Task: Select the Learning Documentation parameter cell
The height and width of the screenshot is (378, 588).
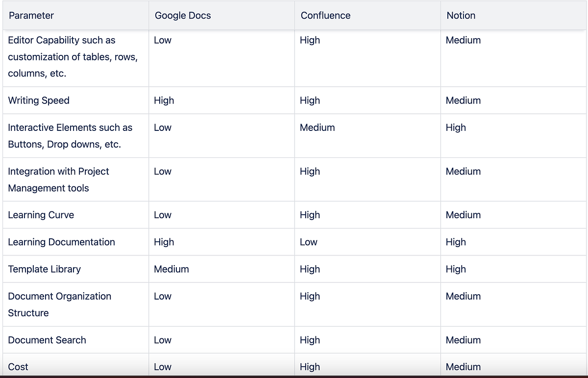Action: coord(62,242)
